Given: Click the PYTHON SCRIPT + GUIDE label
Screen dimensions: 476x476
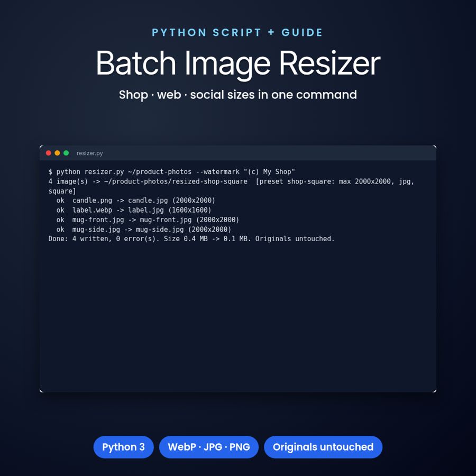Looking at the screenshot, I should 237,32.
